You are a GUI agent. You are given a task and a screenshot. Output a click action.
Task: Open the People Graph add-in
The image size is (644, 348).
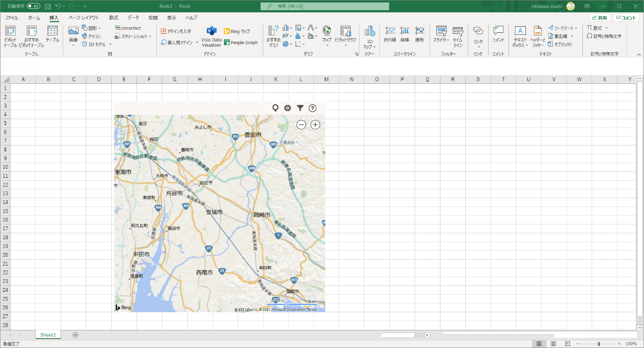coord(241,43)
